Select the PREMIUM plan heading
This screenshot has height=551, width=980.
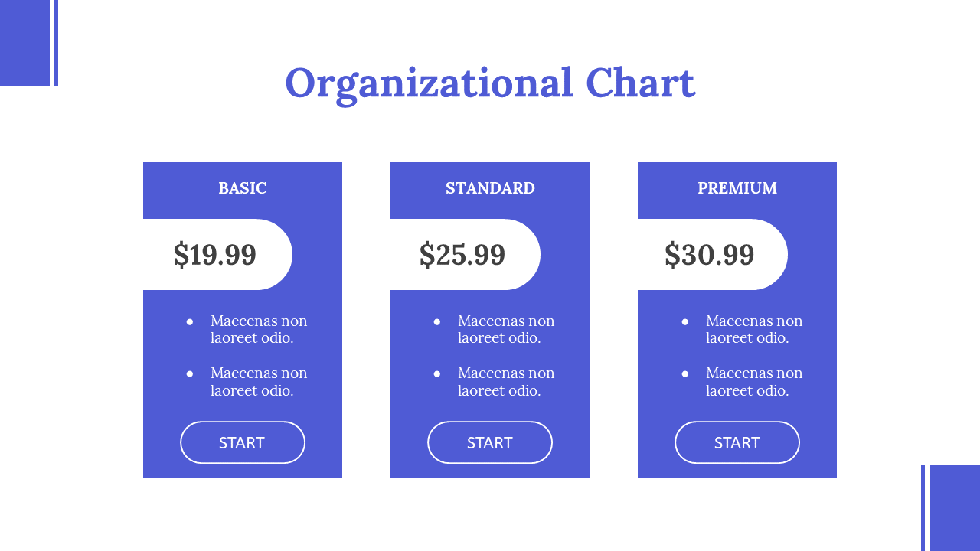pos(737,188)
